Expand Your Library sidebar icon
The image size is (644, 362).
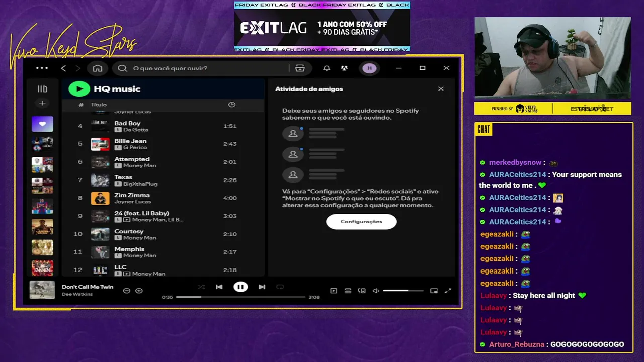[42, 89]
